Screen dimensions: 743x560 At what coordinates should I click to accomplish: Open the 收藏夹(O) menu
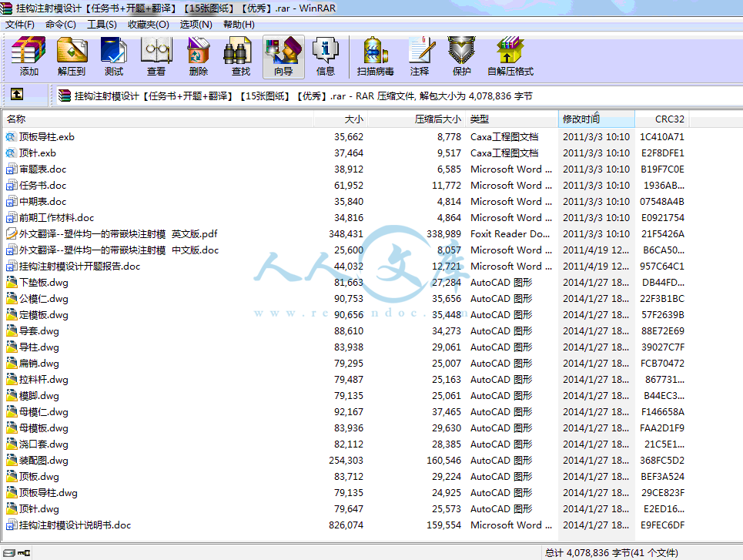click(x=149, y=25)
